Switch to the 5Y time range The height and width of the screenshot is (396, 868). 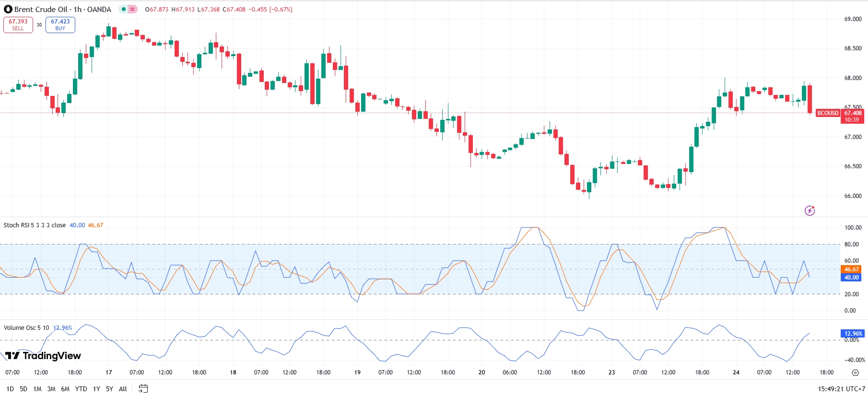pyautogui.click(x=109, y=389)
